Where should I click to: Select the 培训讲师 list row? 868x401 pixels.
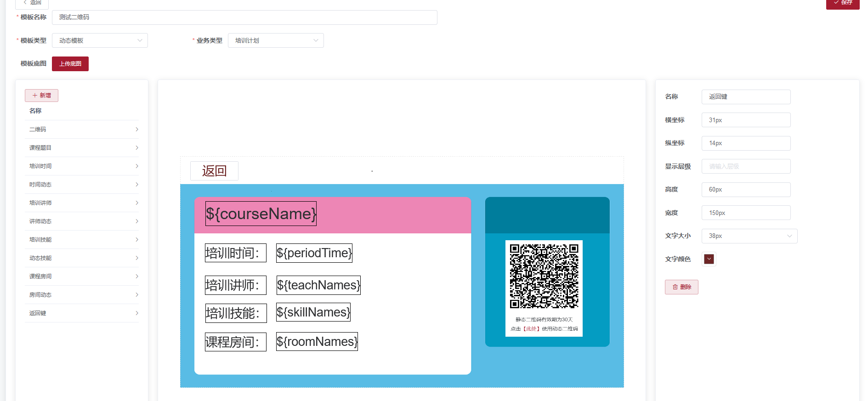point(82,203)
